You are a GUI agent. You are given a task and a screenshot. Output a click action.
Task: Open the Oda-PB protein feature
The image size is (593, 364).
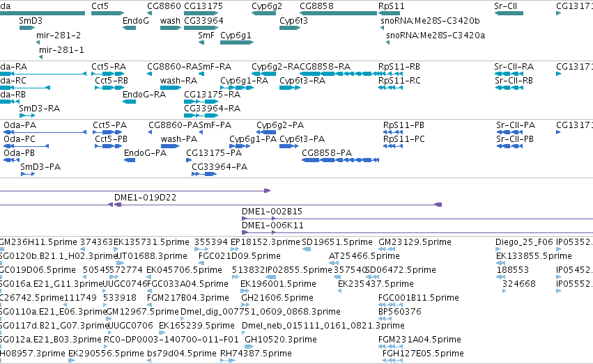click(x=11, y=160)
